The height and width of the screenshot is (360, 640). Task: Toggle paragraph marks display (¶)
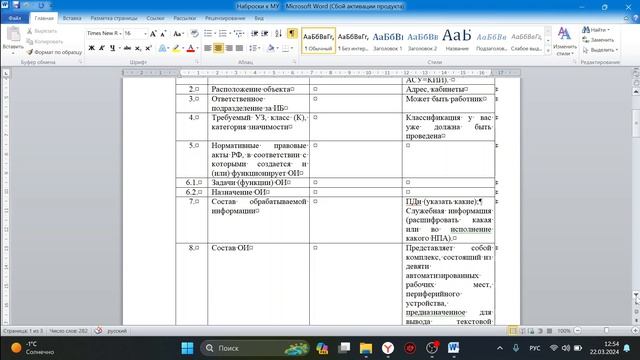pos(292,33)
